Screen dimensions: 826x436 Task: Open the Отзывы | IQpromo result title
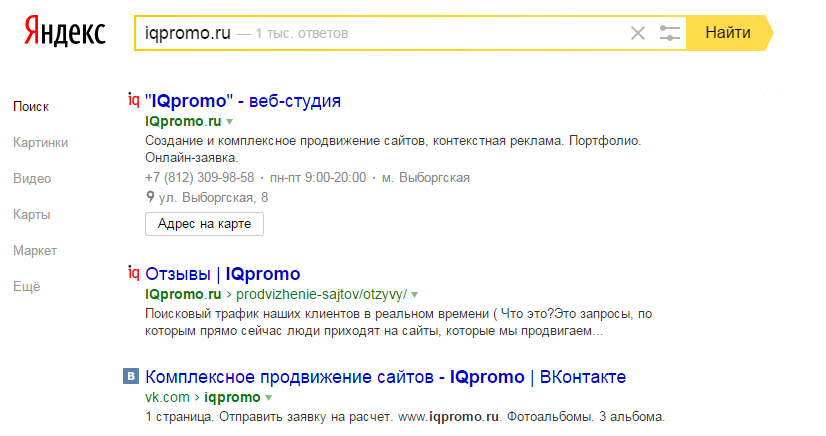[x=222, y=274]
